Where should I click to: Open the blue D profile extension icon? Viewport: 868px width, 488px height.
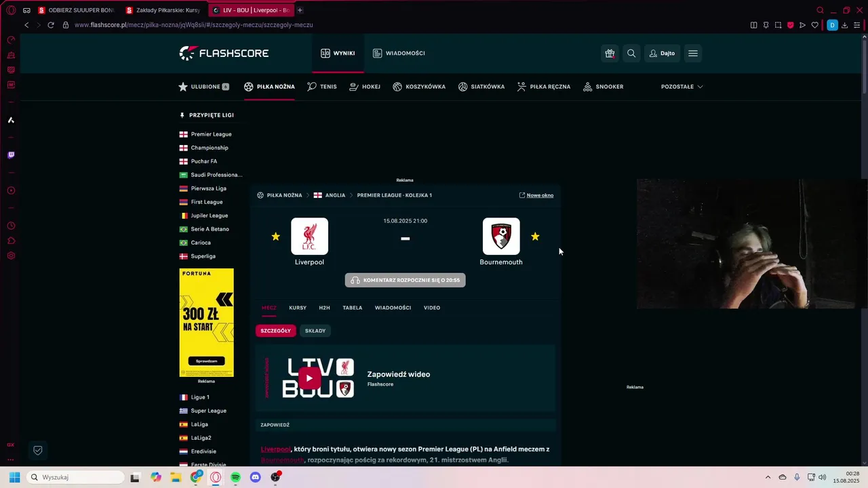pyautogui.click(x=832, y=25)
